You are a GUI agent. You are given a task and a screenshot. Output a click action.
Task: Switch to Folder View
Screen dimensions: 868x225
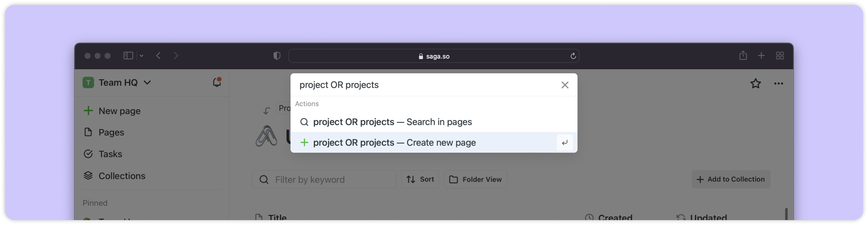[475, 179]
